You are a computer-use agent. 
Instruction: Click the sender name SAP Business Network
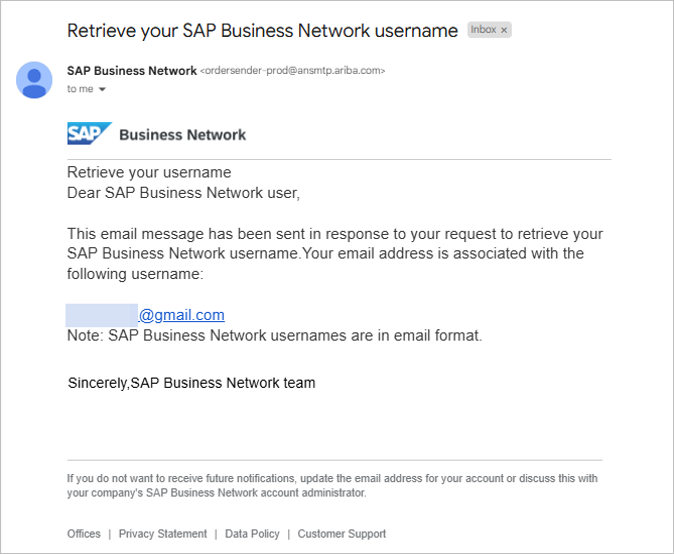[x=131, y=71]
